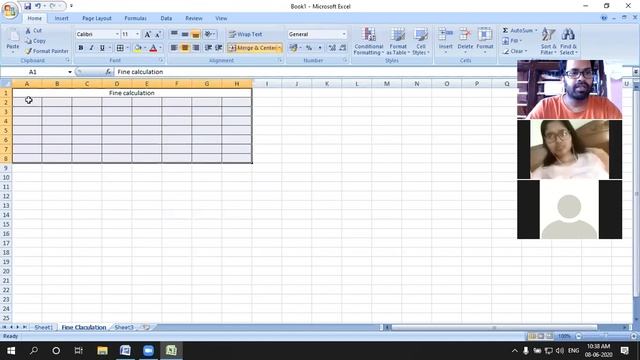Screen dimensions: 640x360
Task: Open the Font name dropdown (Calibri)
Action: click(117, 34)
